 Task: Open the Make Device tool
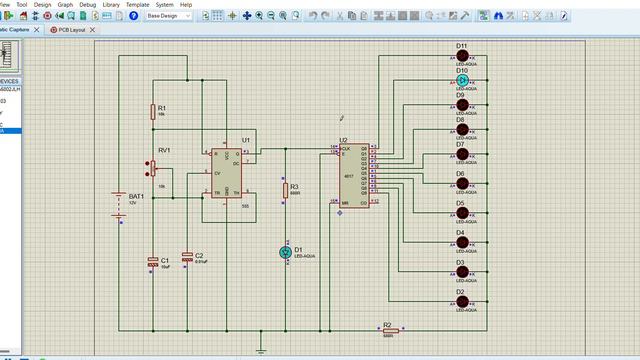pos(441,16)
